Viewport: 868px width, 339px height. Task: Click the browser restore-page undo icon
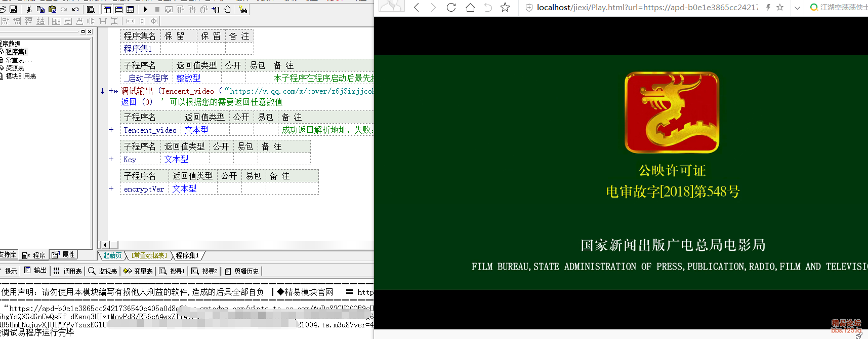tap(488, 7)
